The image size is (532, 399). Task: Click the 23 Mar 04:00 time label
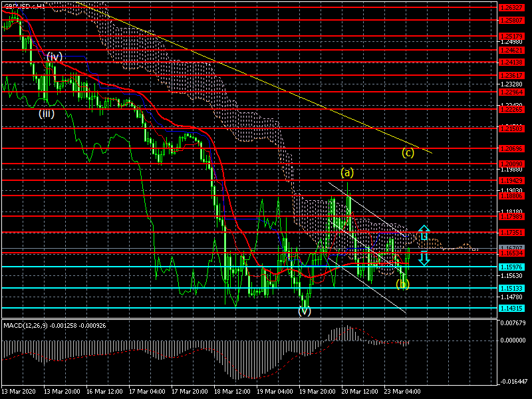point(406,391)
